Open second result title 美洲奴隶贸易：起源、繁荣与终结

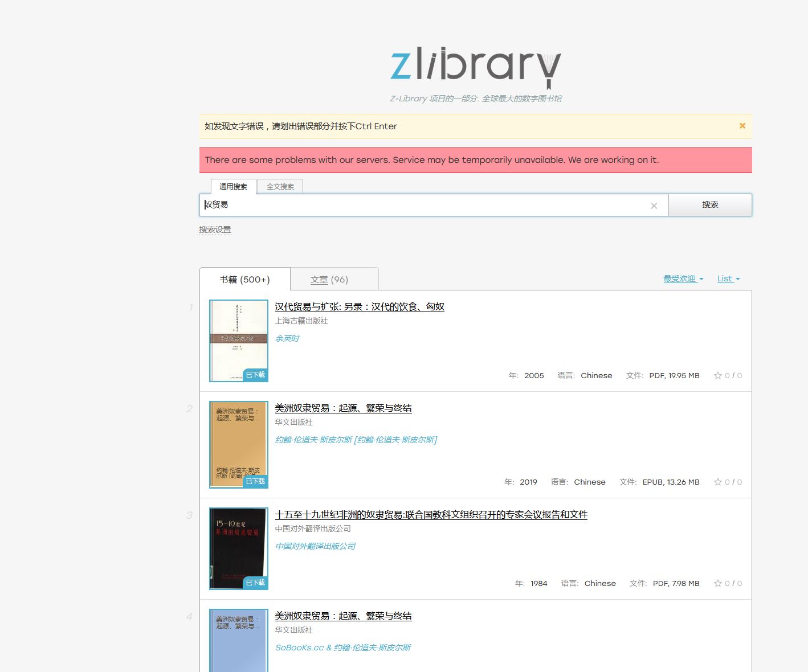pyautogui.click(x=343, y=408)
